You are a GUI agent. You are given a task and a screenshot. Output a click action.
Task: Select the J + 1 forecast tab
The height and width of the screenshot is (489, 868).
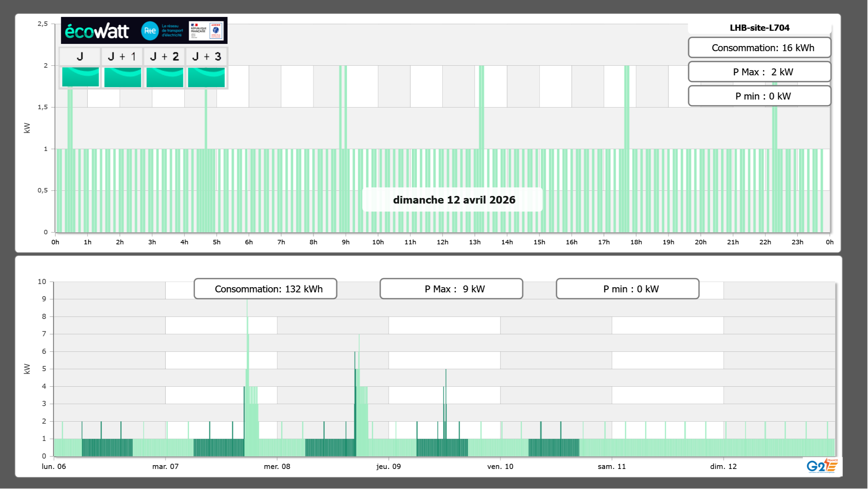click(x=122, y=56)
